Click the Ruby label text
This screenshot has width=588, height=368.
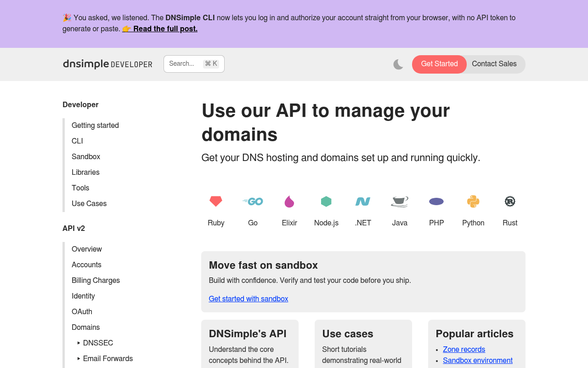click(216, 223)
